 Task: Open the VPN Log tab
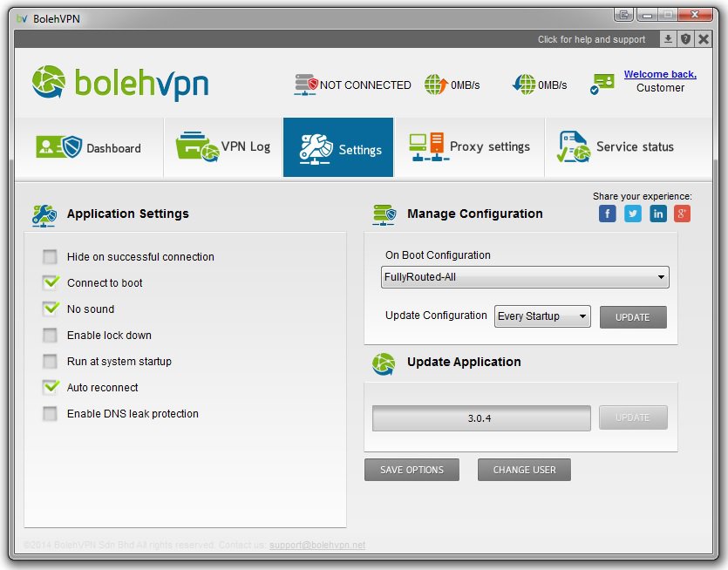[223, 147]
